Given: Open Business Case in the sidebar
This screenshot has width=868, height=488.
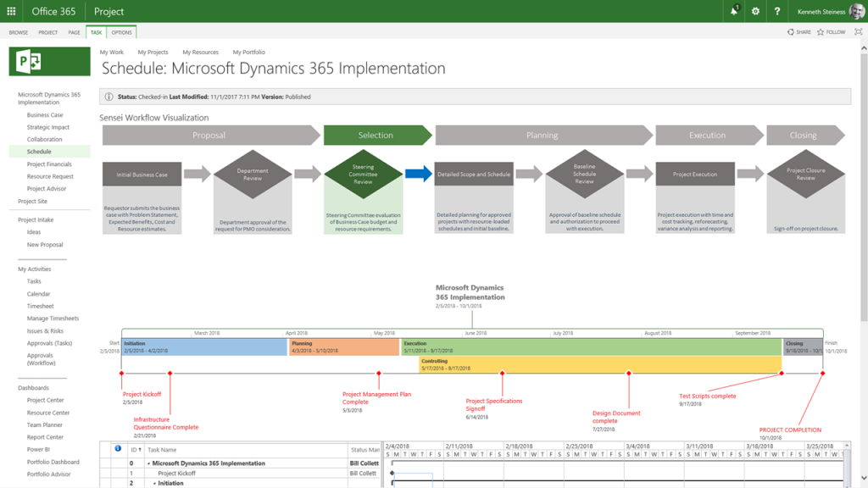Looking at the screenshot, I should point(45,115).
